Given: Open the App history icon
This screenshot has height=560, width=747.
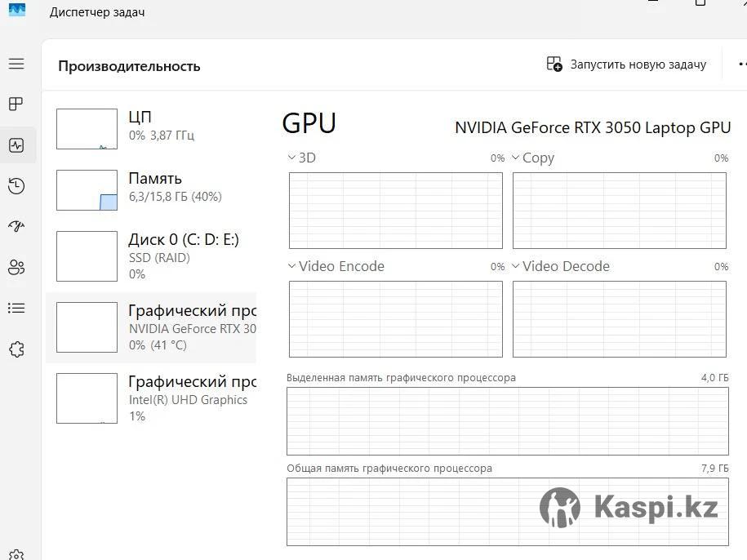Looking at the screenshot, I should pyautogui.click(x=16, y=186).
